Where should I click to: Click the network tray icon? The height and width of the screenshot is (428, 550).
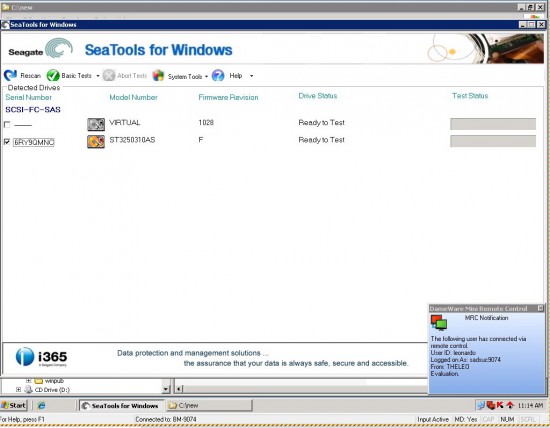coord(481,406)
